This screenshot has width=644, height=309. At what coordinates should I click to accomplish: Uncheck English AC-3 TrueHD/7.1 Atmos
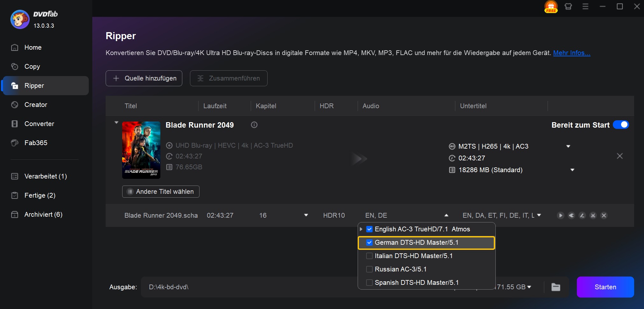point(369,229)
